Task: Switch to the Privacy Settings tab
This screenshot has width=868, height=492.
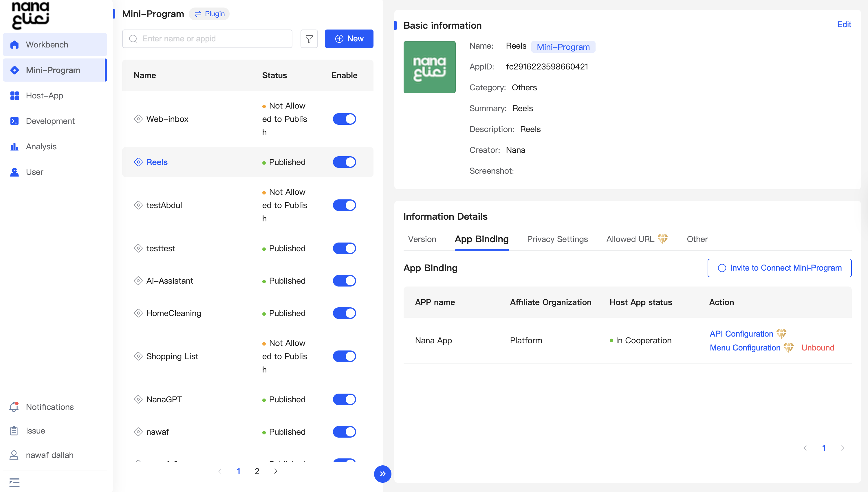Action: 557,239
